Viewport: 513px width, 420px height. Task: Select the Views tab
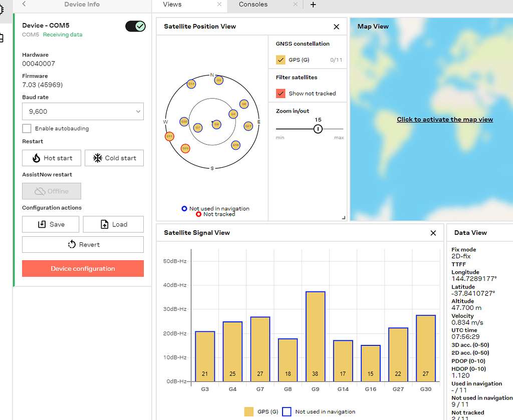172,5
